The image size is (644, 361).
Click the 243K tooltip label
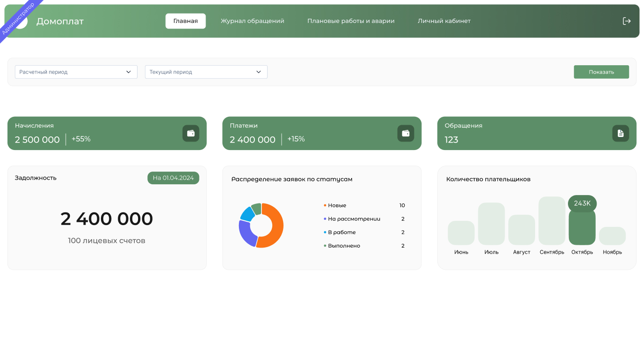582,203
